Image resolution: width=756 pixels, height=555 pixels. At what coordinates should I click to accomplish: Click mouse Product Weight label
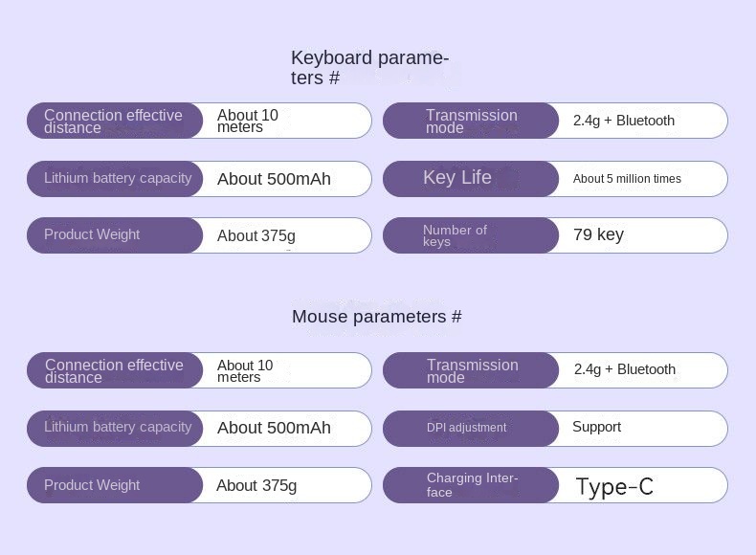coord(92,485)
